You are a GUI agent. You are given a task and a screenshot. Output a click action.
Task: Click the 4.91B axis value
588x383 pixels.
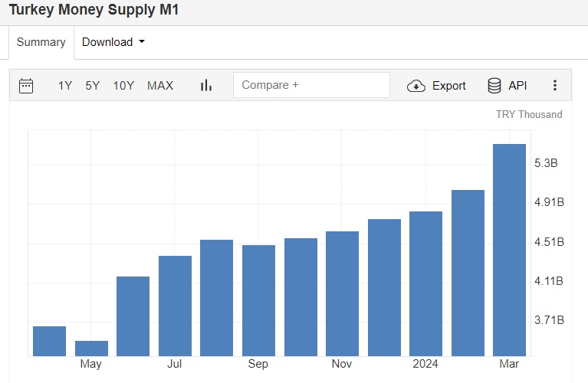pyautogui.click(x=550, y=202)
